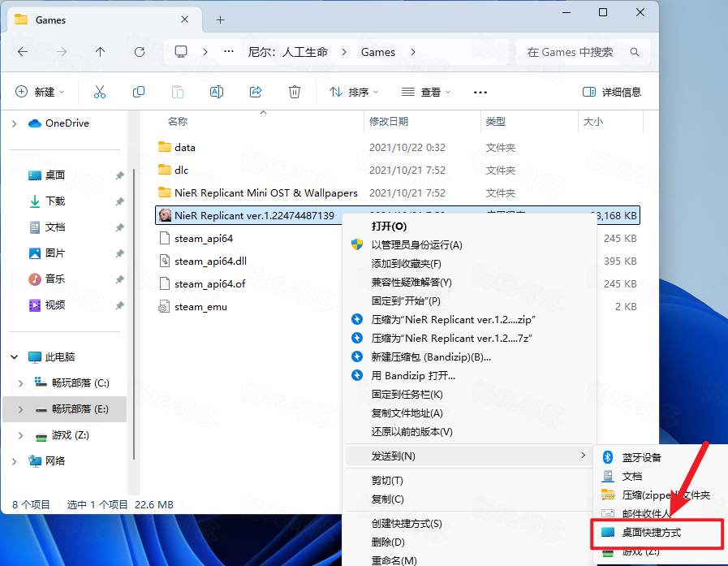Click the 在 Games 中搜索 search box

point(582,52)
